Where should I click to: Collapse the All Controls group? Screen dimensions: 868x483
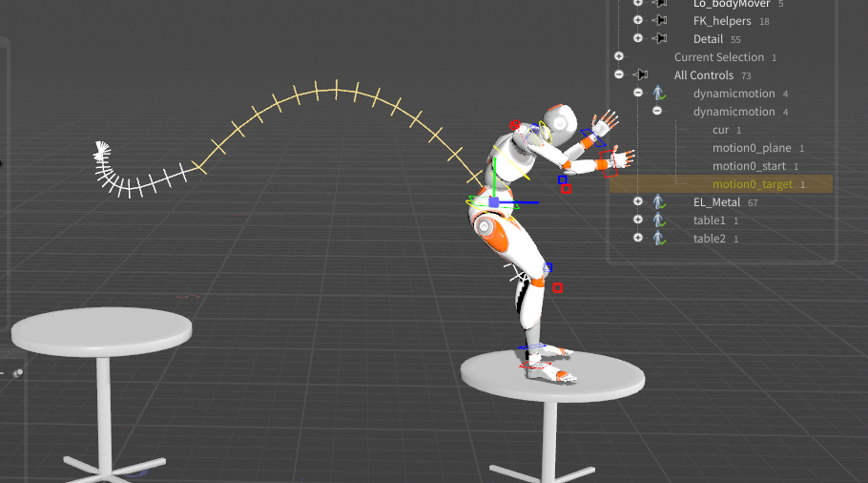click(619, 74)
